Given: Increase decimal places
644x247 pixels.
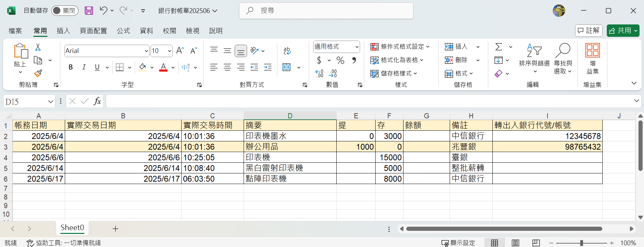Looking at the screenshot, I should (319, 73).
